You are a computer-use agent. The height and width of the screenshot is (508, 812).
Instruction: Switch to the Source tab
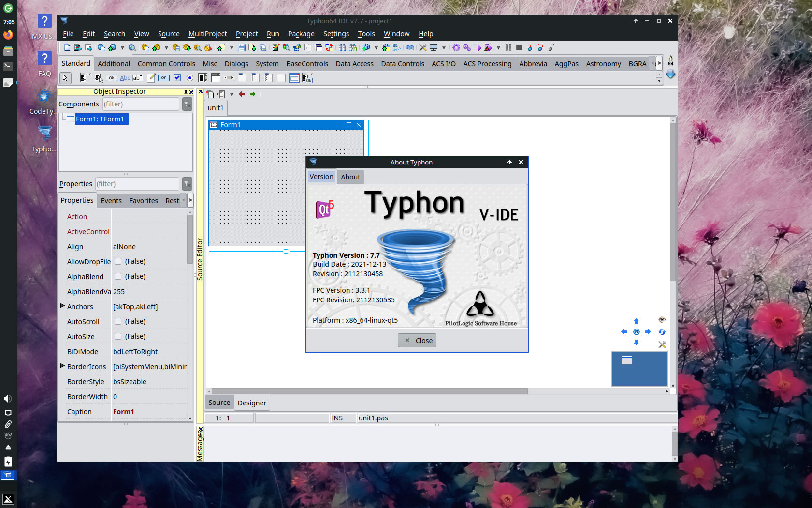coord(219,403)
